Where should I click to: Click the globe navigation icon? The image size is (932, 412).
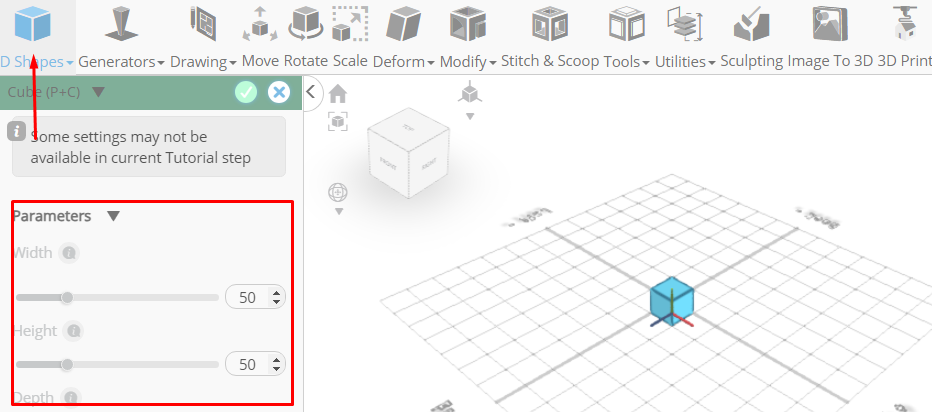tap(338, 193)
